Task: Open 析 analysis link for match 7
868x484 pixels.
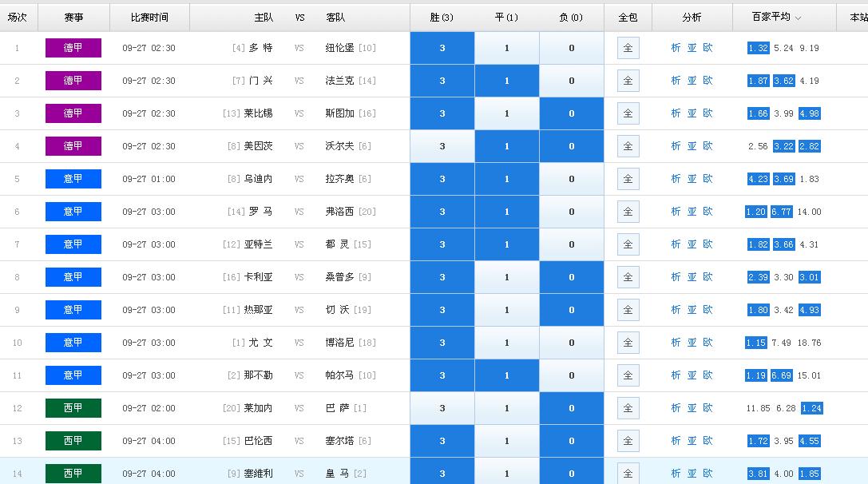Action: coord(676,244)
